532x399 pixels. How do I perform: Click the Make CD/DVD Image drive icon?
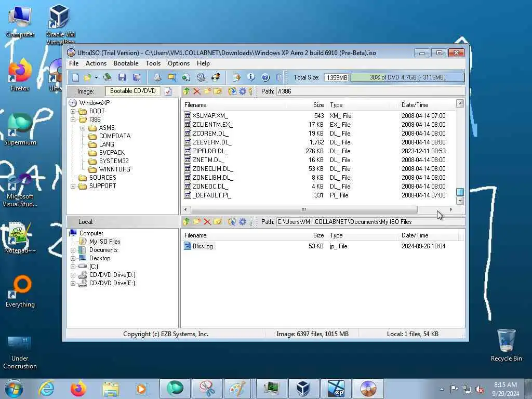(x=157, y=77)
